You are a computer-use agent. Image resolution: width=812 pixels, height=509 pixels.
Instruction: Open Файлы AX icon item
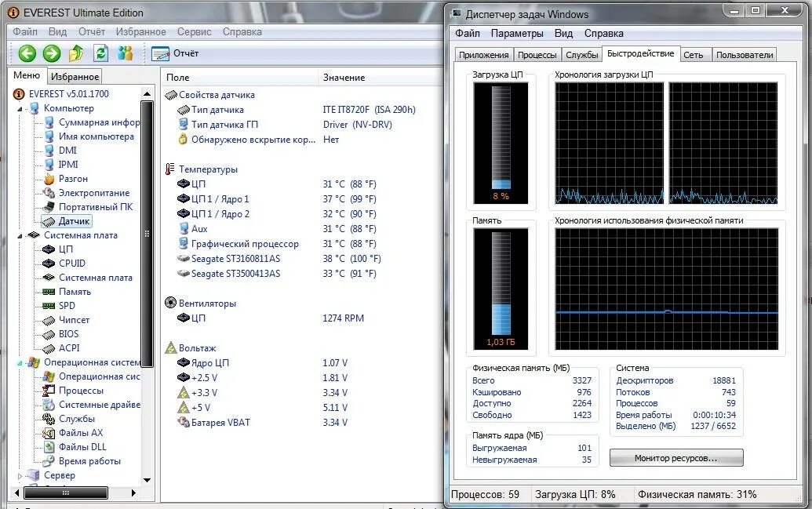pyautogui.click(x=49, y=433)
